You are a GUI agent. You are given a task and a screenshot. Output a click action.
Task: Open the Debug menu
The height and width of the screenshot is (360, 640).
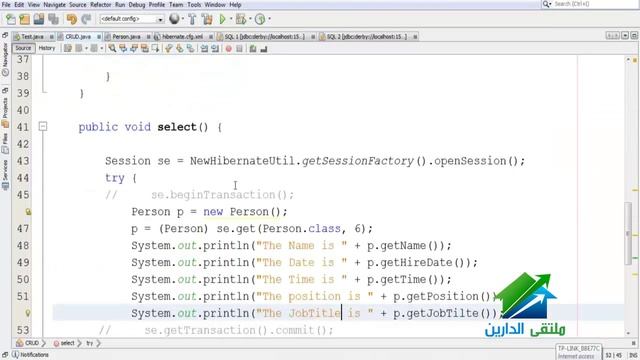tap(137, 4)
